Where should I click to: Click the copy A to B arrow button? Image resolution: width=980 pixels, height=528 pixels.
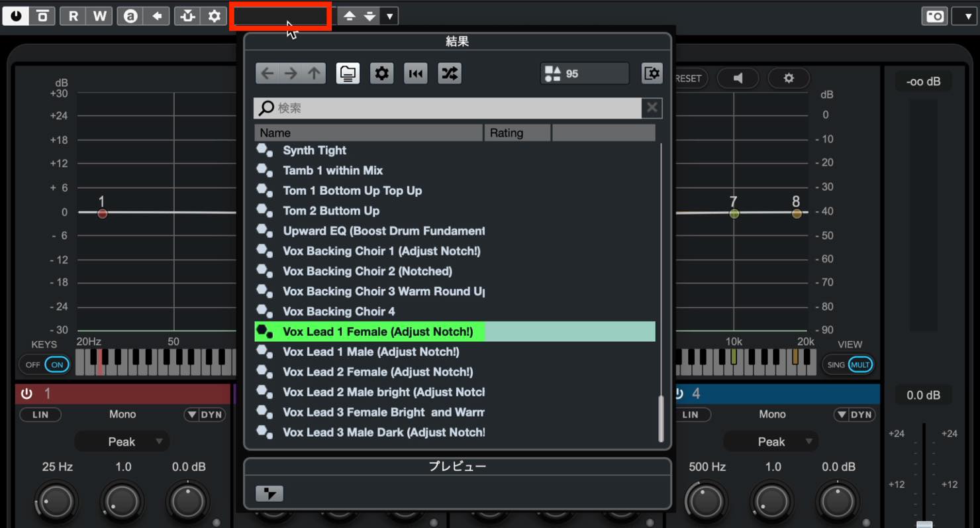pos(157,16)
